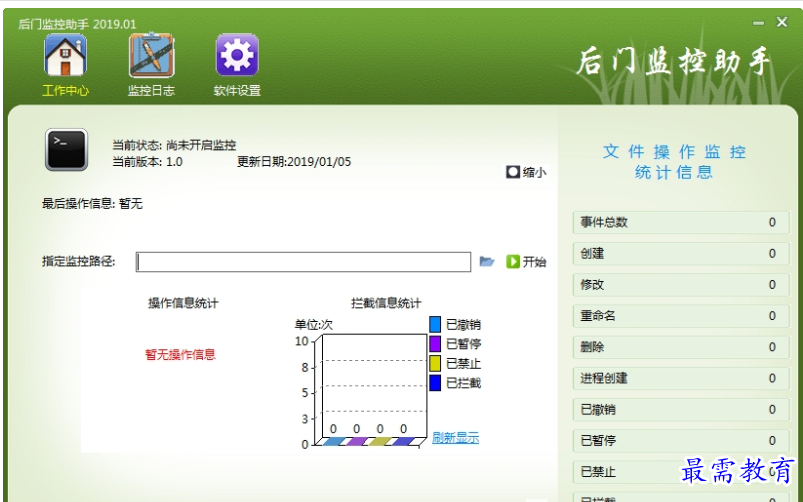
Task: Close the 后门监控助手 window
Action: click(781, 22)
